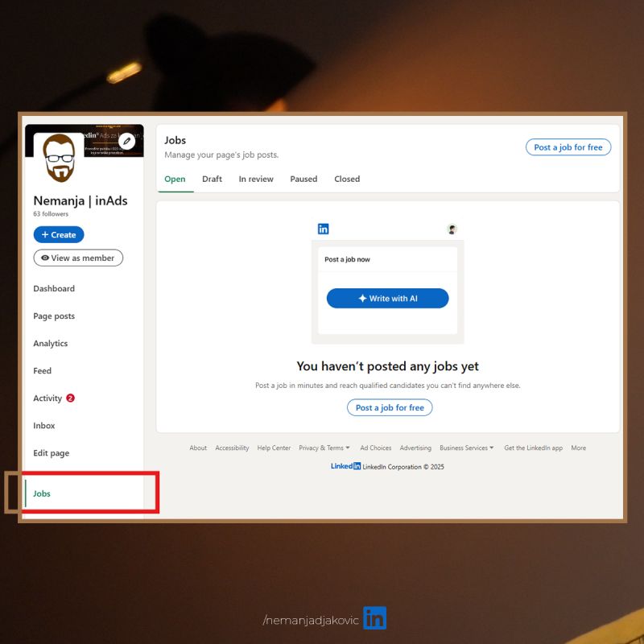Click the Write with AI button

387,299
